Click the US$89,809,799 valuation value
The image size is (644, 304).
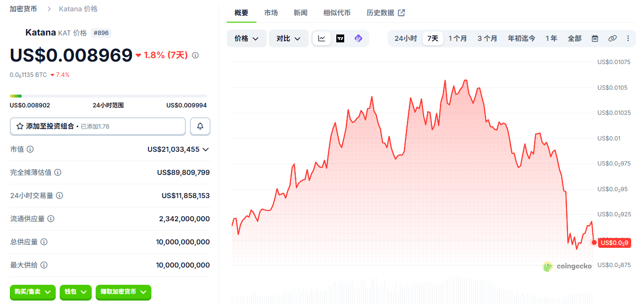[x=183, y=172]
